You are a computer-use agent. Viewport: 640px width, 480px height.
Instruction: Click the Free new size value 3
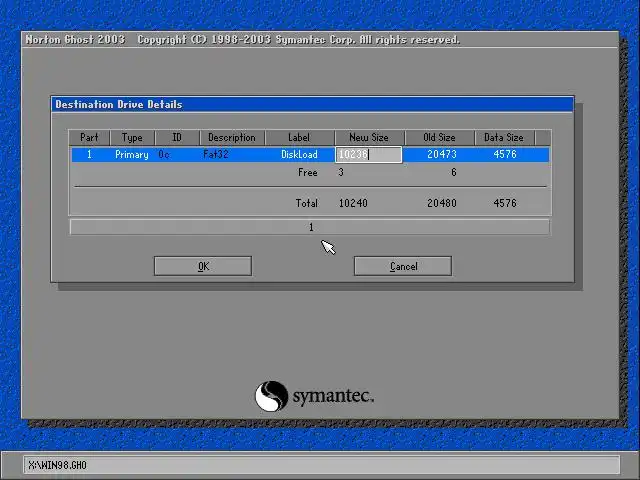341,173
